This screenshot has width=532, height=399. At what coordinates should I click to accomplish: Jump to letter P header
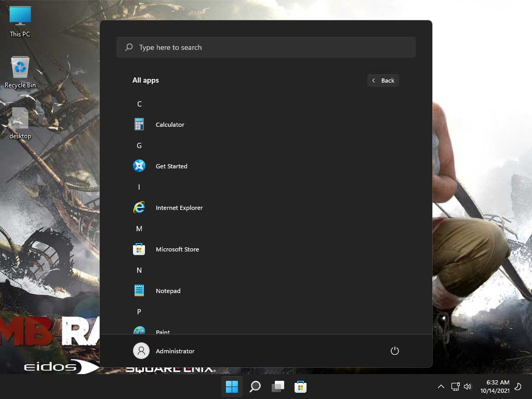click(x=139, y=312)
